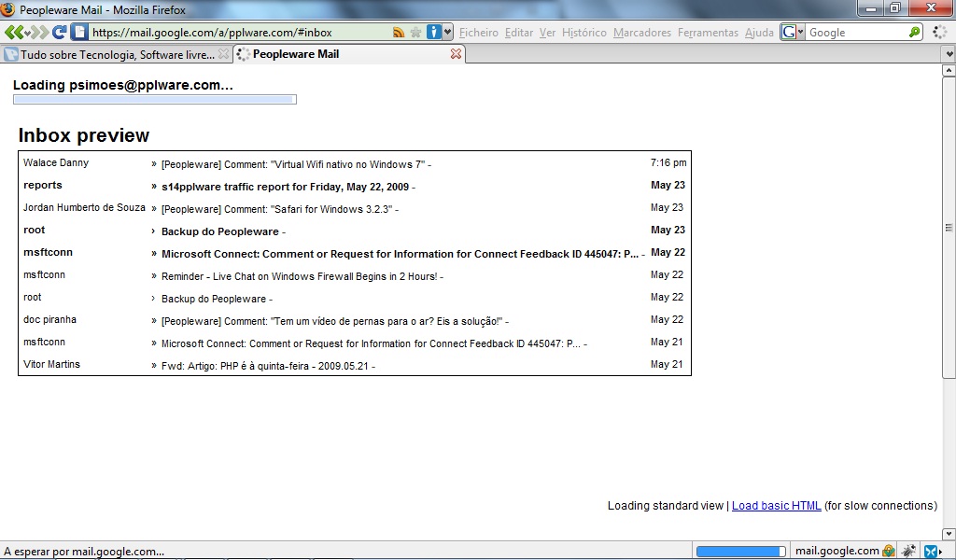Click the blue X extension icon in status bar
Image resolution: width=956 pixels, height=560 pixels.
tap(931, 551)
